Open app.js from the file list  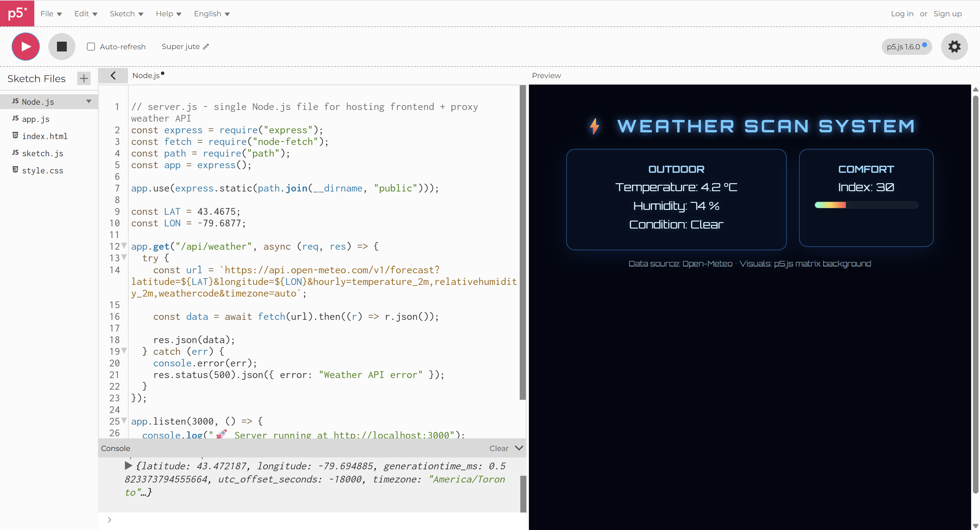click(x=36, y=119)
